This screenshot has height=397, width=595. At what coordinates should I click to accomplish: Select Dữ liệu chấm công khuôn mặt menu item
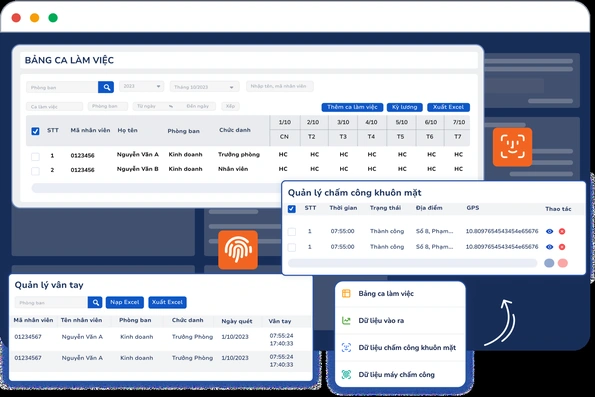400,347
